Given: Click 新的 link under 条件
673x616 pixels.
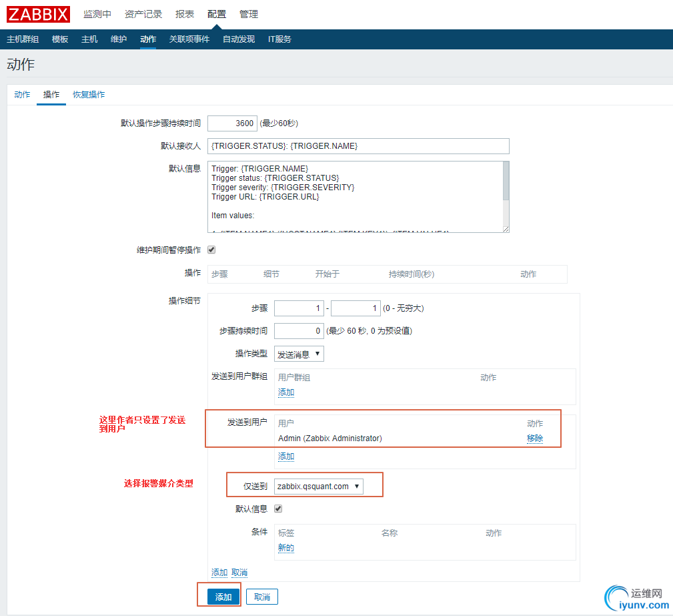Looking at the screenshot, I should tap(286, 548).
